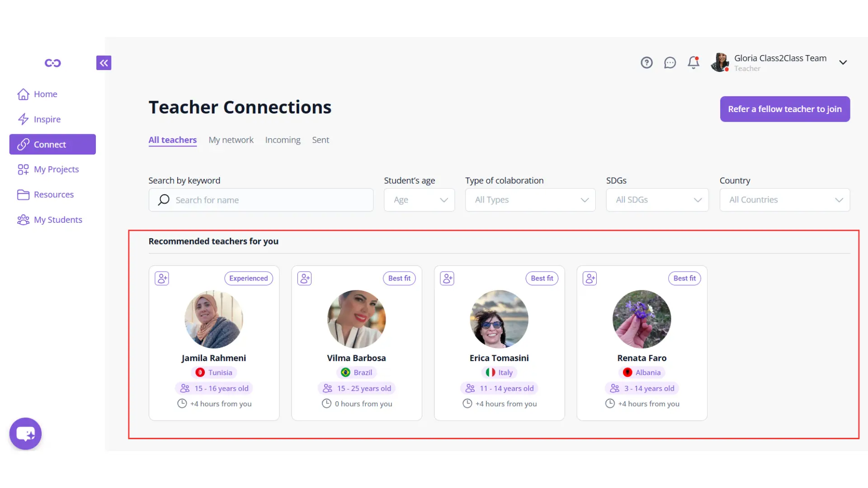
Task: Click the Teacher Connections page title
Action: (x=240, y=107)
